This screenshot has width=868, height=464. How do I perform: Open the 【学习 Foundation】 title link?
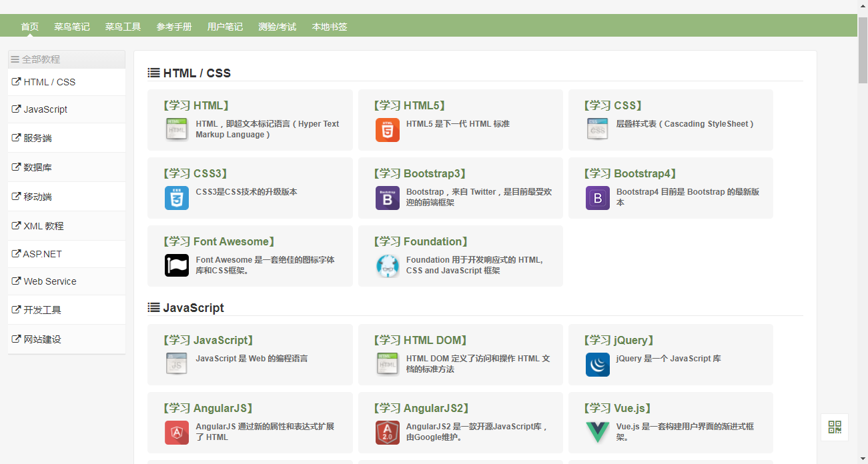pyautogui.click(x=421, y=241)
